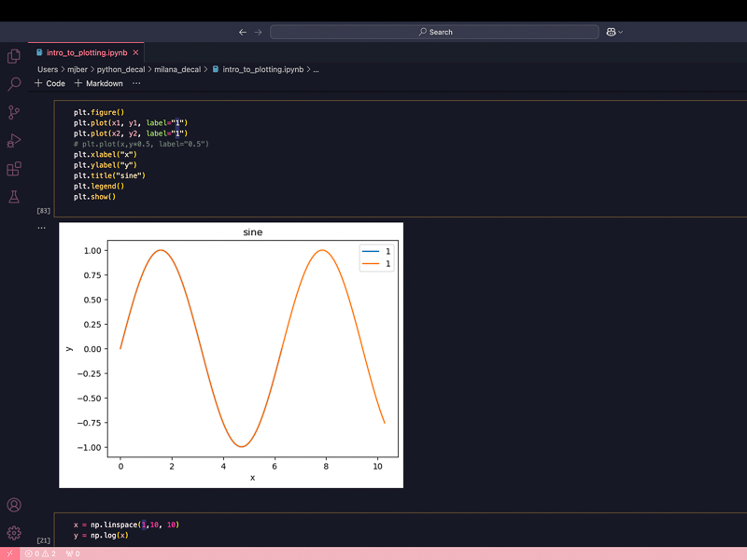747x560 pixels.
Task: Expand the cell output ellipsis menu
Action: tap(41, 227)
